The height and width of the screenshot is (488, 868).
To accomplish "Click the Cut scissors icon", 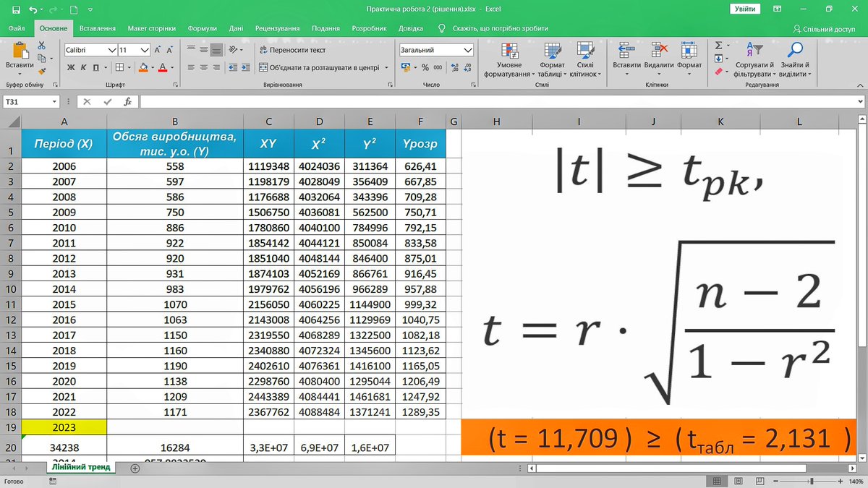I will [42, 45].
